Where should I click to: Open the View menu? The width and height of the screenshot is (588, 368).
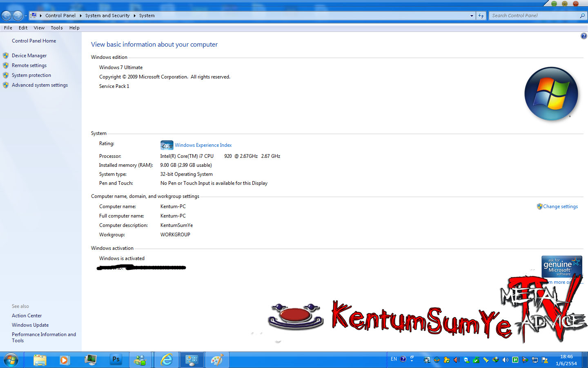click(39, 28)
